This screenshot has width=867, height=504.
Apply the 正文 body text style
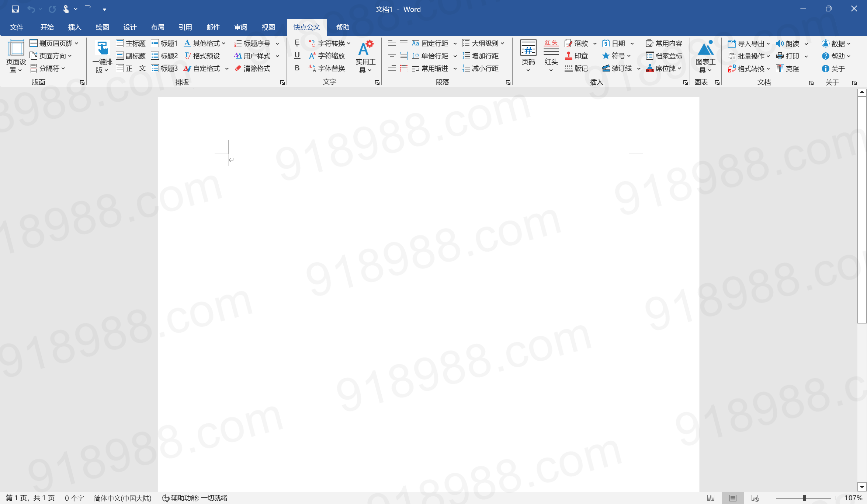[x=131, y=69]
